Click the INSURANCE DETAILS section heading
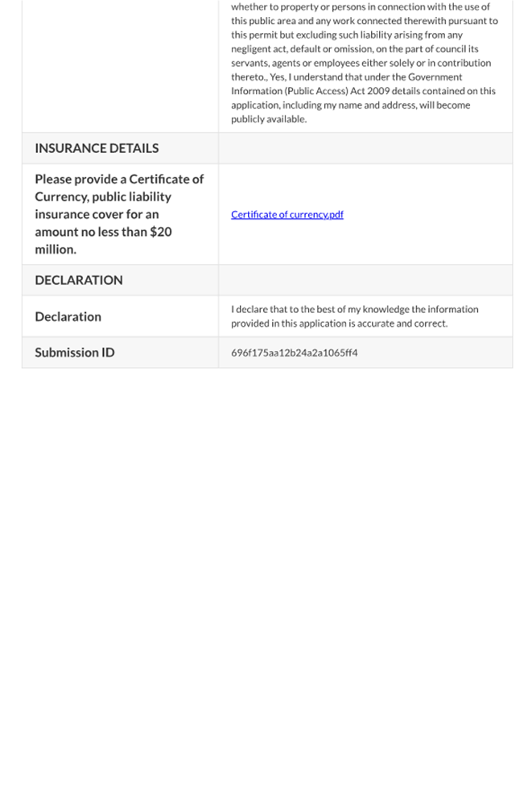The width and height of the screenshot is (532, 787). coord(97,148)
